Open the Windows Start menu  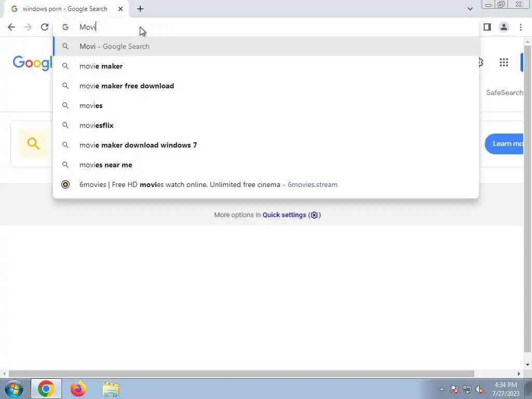coord(14,389)
